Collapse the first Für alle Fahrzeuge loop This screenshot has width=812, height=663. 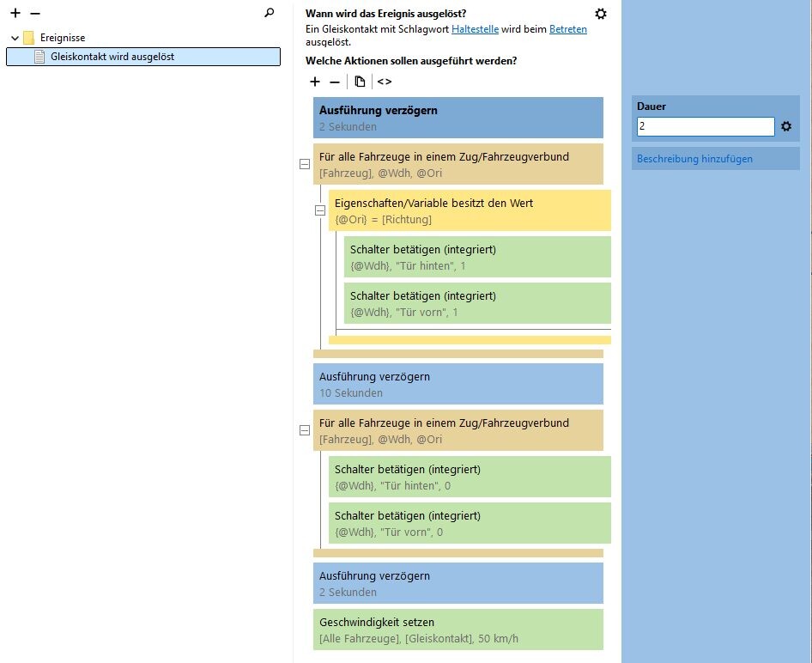305,164
